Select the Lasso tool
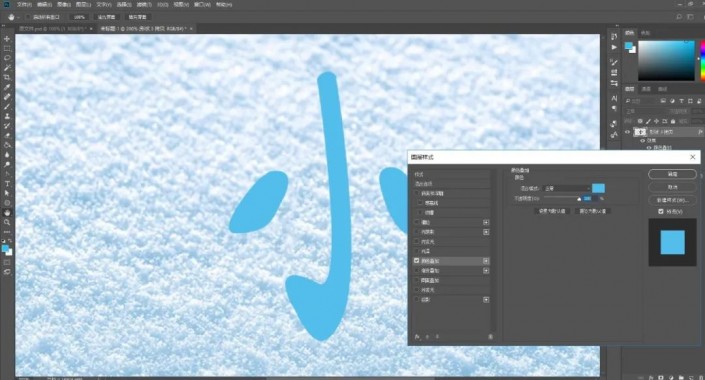The height and width of the screenshot is (380, 705). tap(7, 58)
